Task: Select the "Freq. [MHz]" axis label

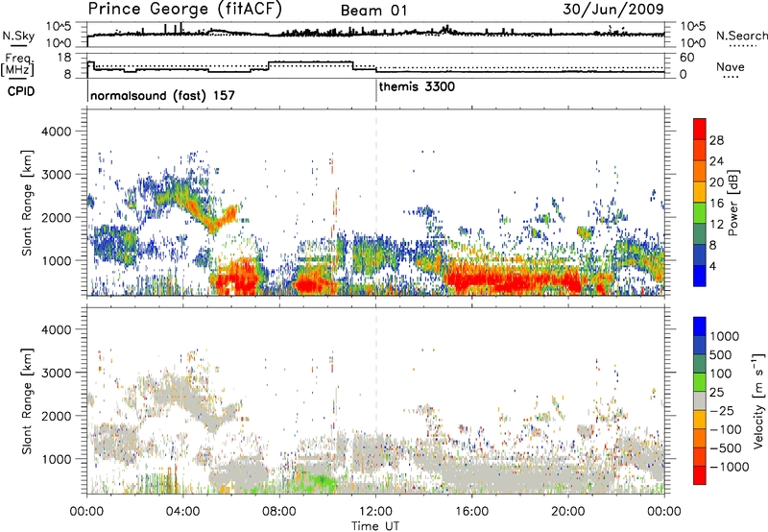Action: tap(18, 64)
